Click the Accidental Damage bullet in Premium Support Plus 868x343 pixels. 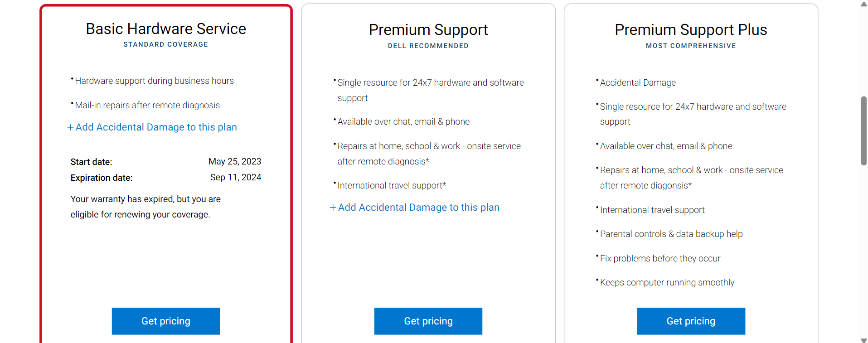tap(638, 82)
